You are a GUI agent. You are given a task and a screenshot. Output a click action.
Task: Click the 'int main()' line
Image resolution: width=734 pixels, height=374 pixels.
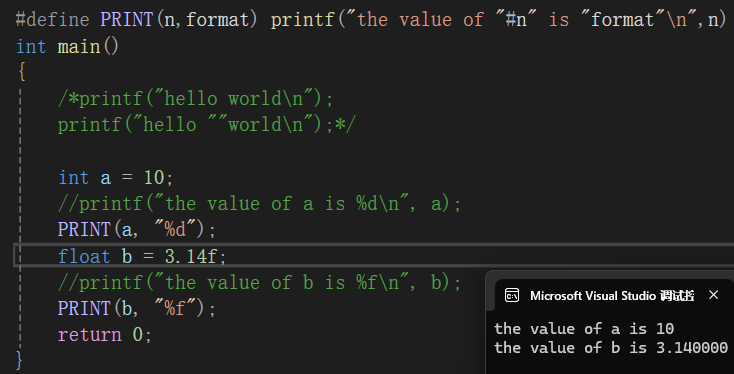pyautogui.click(x=67, y=47)
